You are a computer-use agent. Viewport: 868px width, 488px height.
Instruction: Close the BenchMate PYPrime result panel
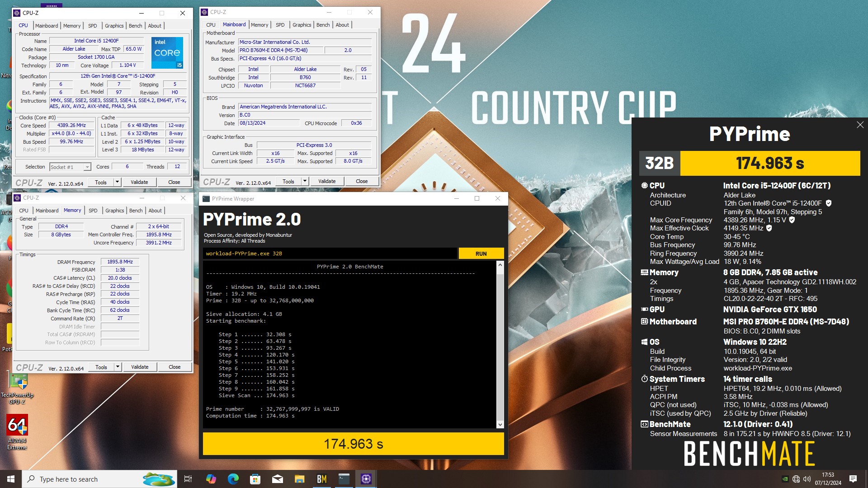[860, 125]
